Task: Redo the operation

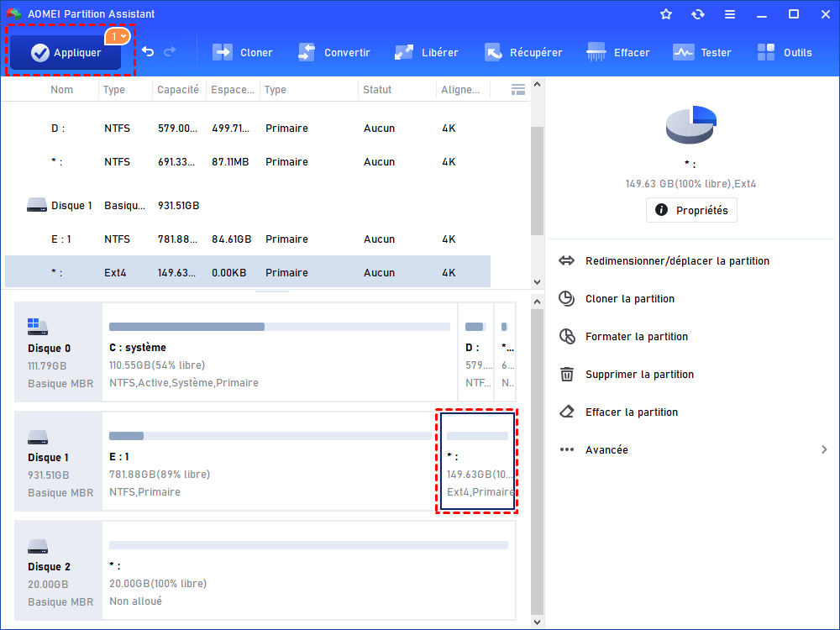Action: pos(170,52)
